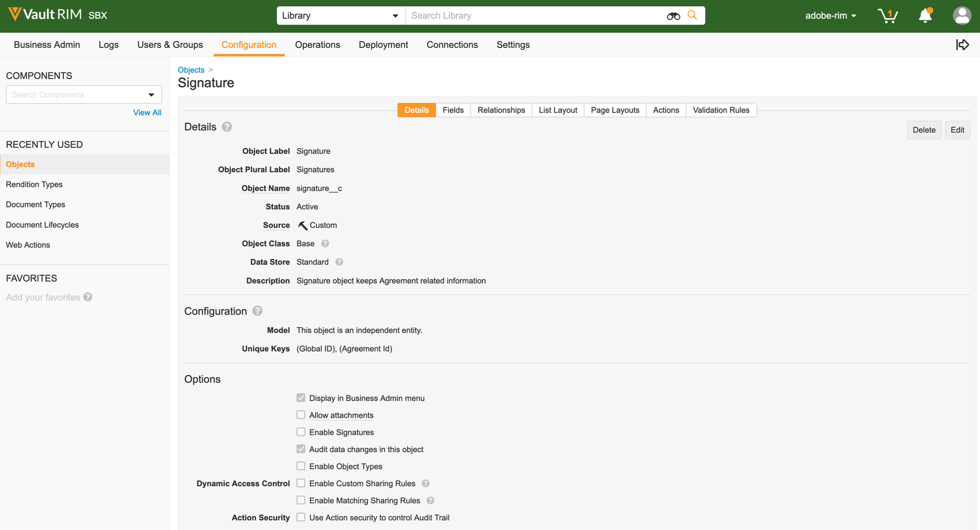Screen dimensions: 980x530
Task: Open the Deployment tab
Action: tap(383, 45)
